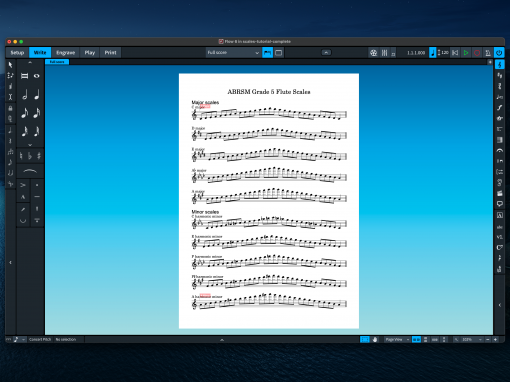Click the accent articulation icon
The height and width of the screenshot is (382, 510).
pyautogui.click(x=23, y=185)
